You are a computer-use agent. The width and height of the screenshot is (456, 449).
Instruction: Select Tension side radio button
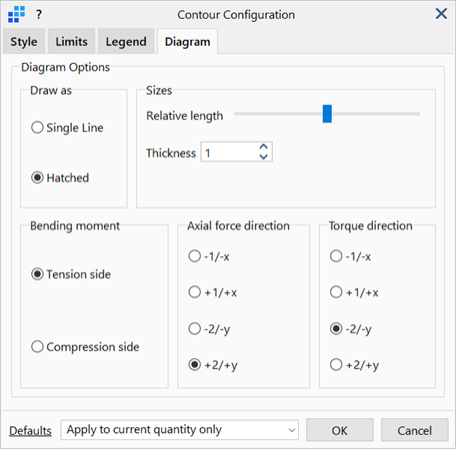[37, 274]
